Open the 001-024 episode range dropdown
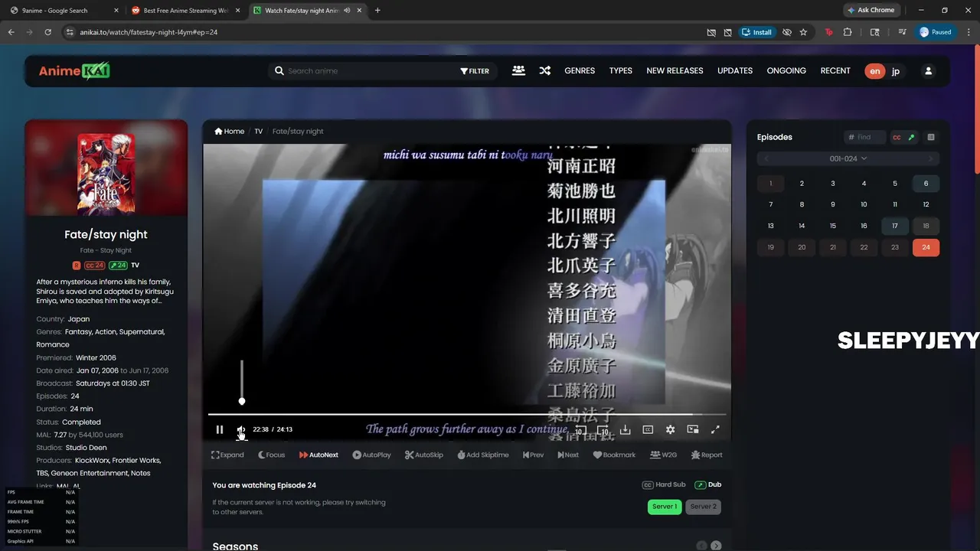The width and height of the screenshot is (980, 551). pyautogui.click(x=848, y=158)
